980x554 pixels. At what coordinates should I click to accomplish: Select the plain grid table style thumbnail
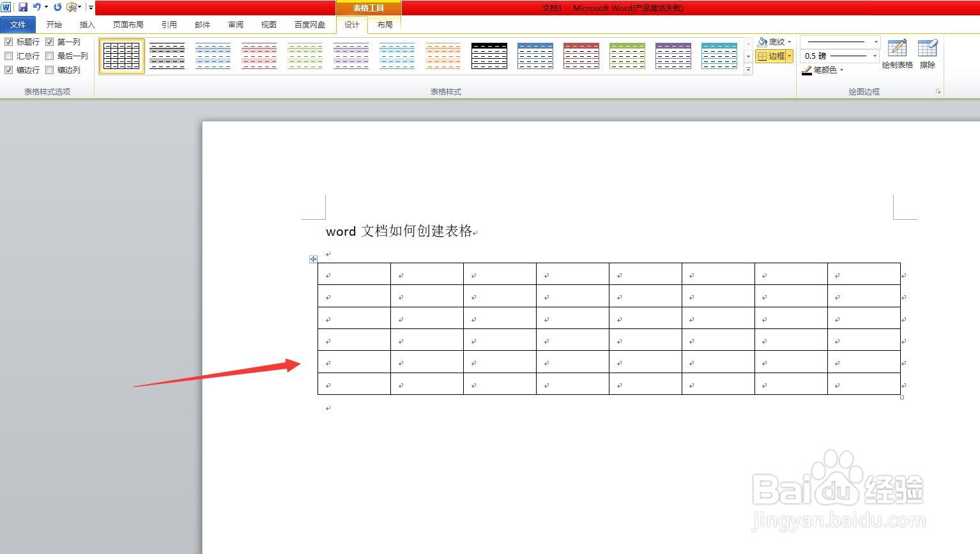click(121, 56)
